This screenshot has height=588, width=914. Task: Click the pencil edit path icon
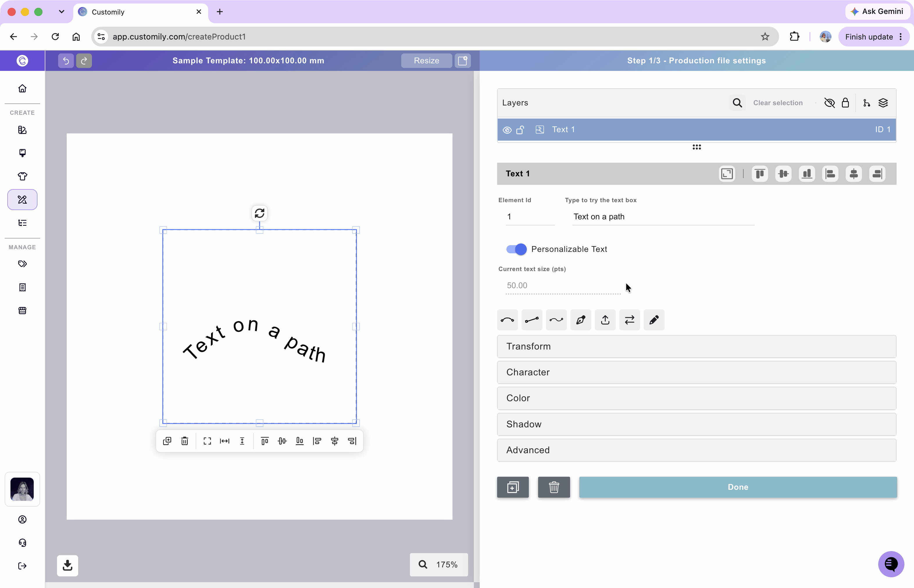654,320
